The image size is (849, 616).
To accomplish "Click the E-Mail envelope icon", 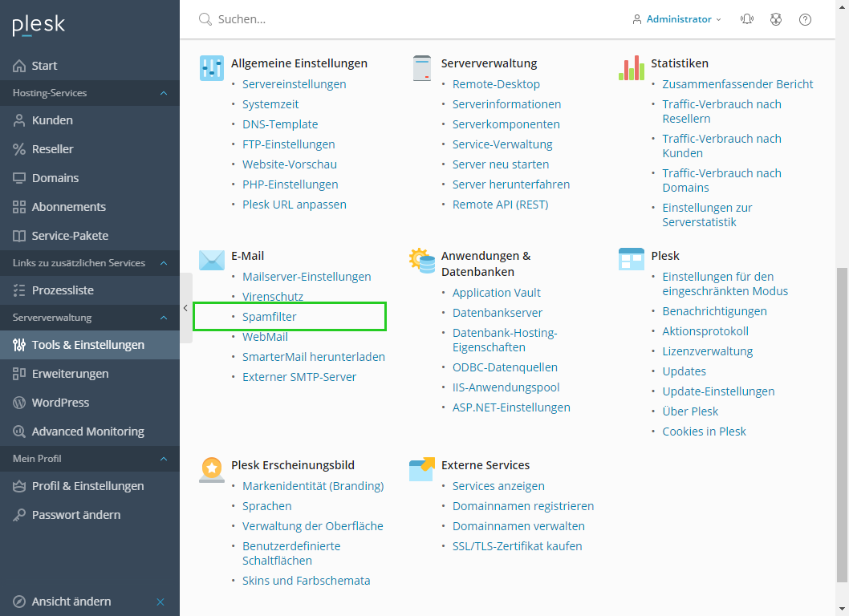I will tap(211, 260).
